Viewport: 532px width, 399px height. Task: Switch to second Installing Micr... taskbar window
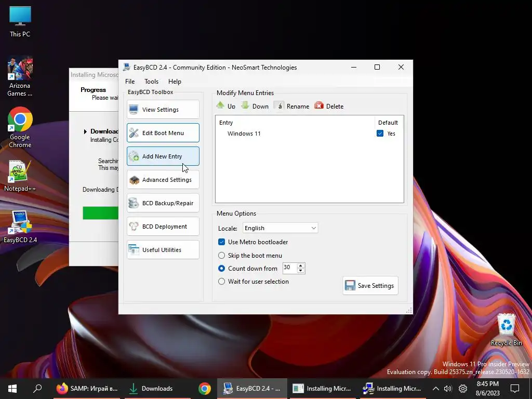pos(392,389)
